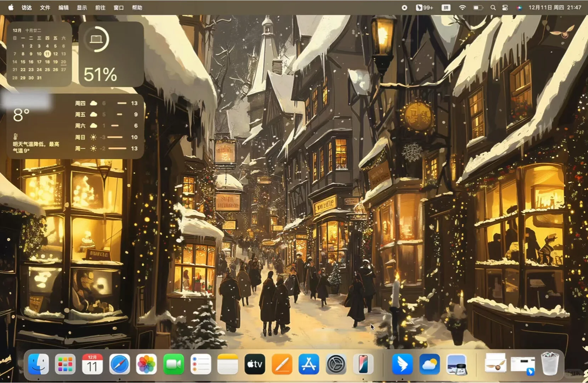Open the App Store from the Dock
Screen dimensions: 588x383
(x=309, y=364)
